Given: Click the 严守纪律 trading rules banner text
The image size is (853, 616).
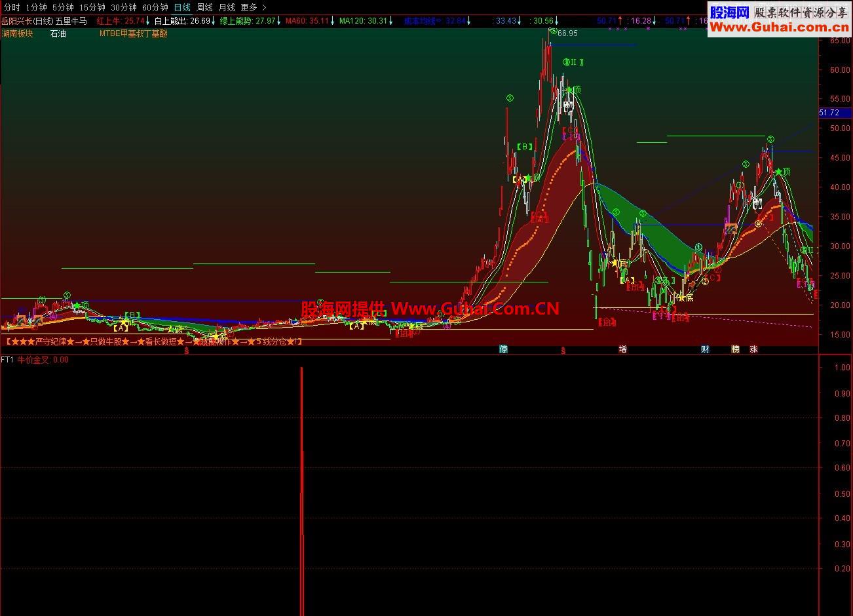Looking at the screenshot, I should coord(153,341).
